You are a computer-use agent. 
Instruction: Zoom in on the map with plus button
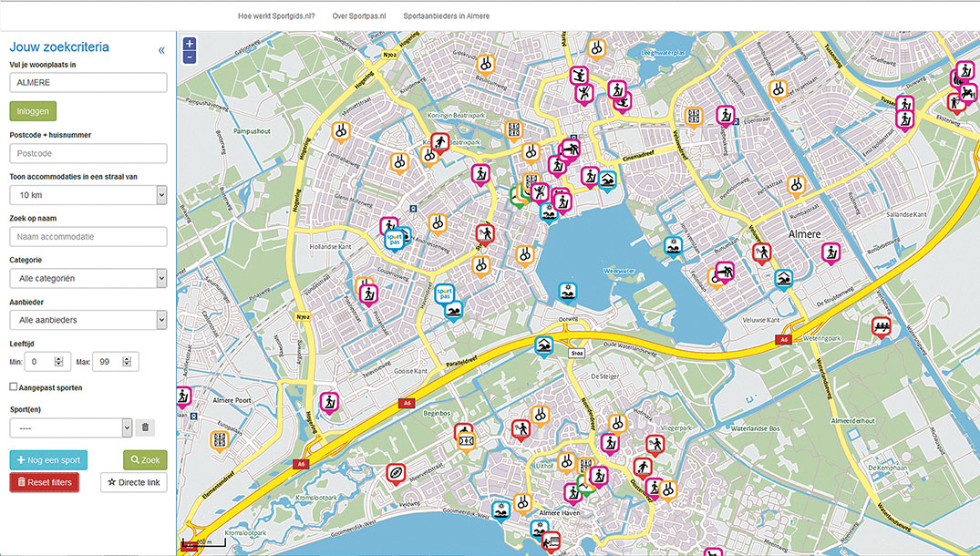click(x=189, y=44)
